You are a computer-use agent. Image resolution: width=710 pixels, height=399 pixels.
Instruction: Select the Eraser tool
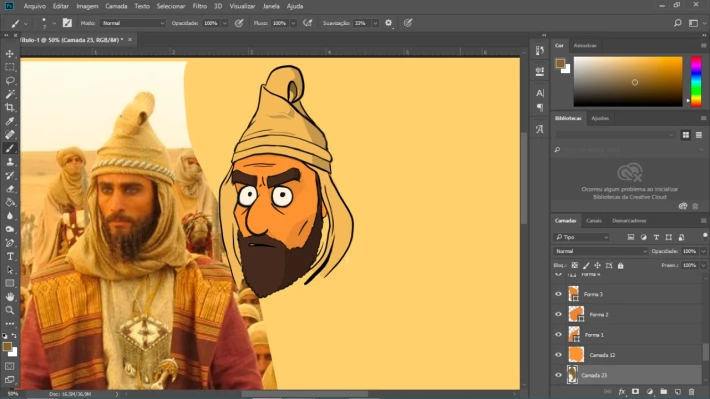[x=10, y=189]
